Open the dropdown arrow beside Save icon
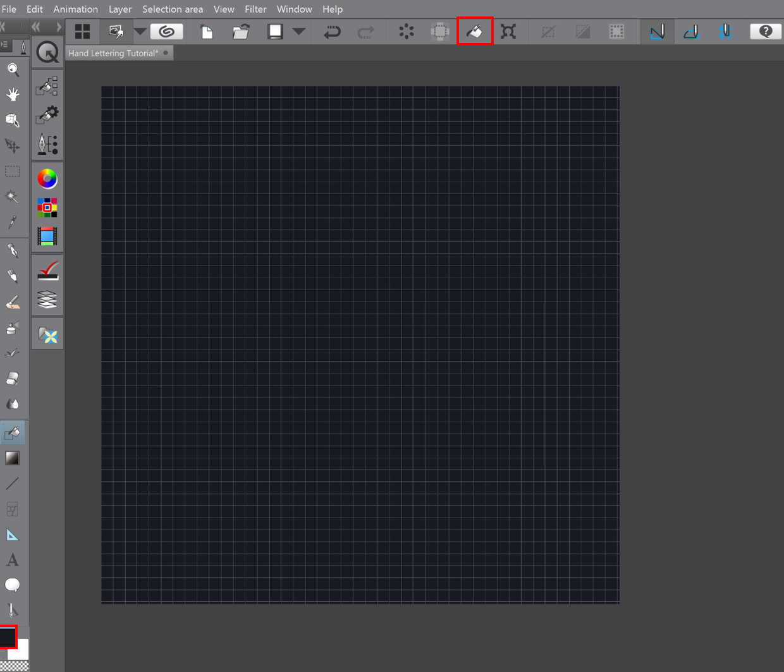This screenshot has height=672, width=784. [x=299, y=31]
